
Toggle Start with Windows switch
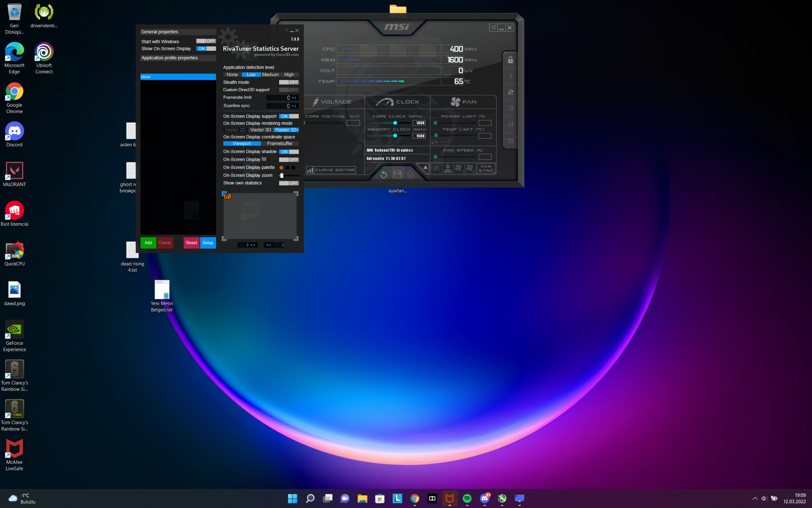pyautogui.click(x=206, y=41)
